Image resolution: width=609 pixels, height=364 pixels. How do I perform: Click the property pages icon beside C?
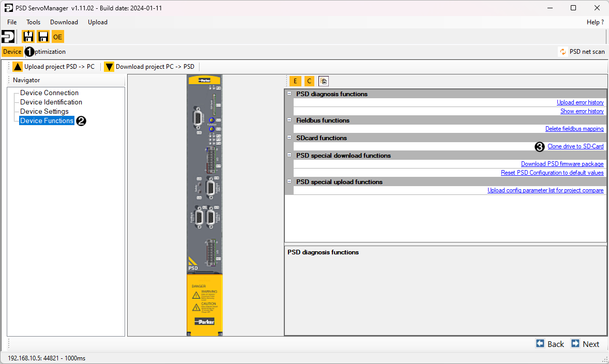pos(323,81)
